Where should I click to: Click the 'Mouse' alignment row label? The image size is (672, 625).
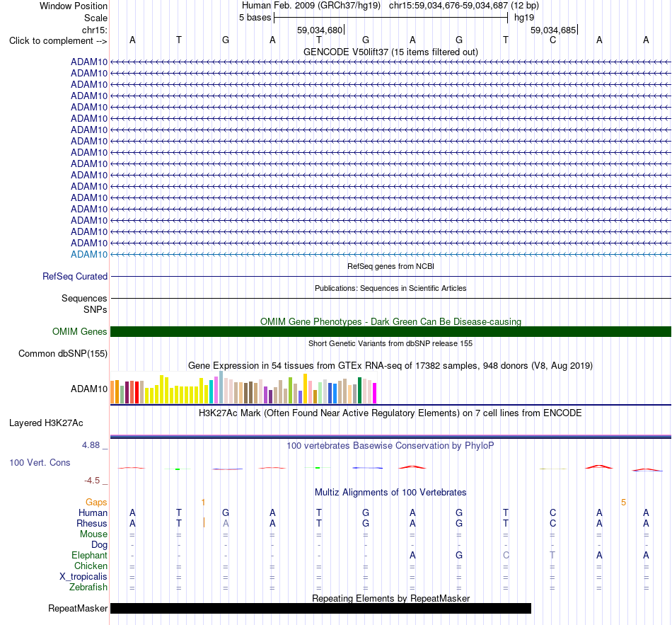[93, 534]
